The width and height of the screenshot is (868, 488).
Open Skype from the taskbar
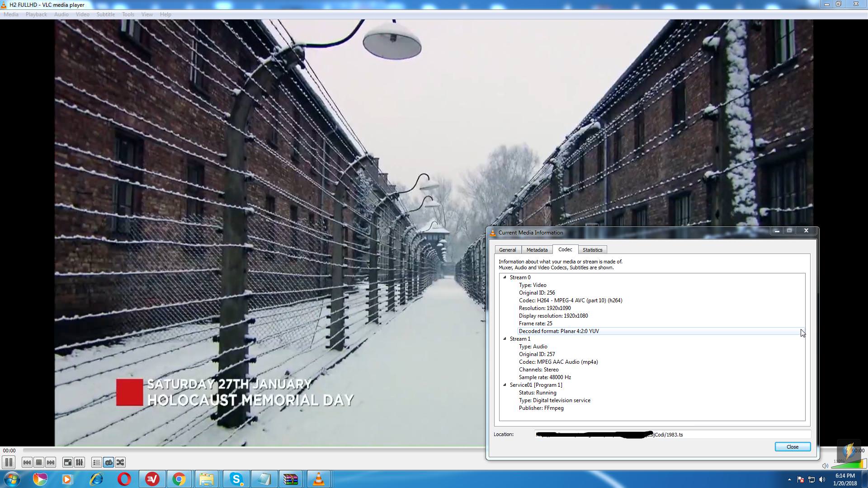click(236, 479)
